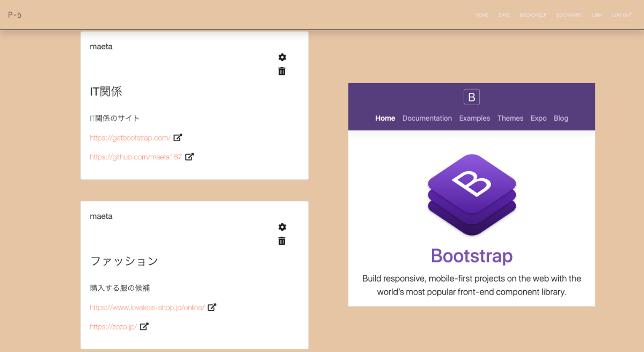The image size is (644, 352).
Task: Click the Bootstrap site preview thumbnail
Action: (471, 194)
